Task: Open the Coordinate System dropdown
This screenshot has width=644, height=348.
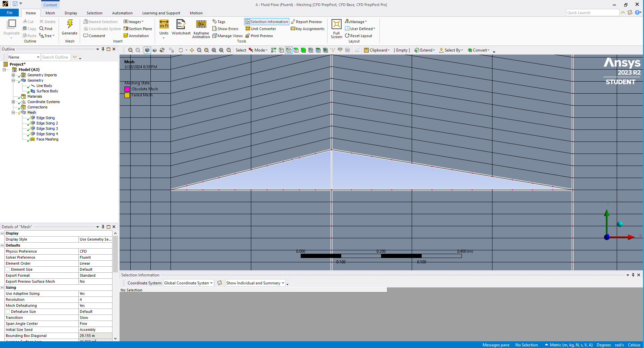Action: pyautogui.click(x=188, y=283)
